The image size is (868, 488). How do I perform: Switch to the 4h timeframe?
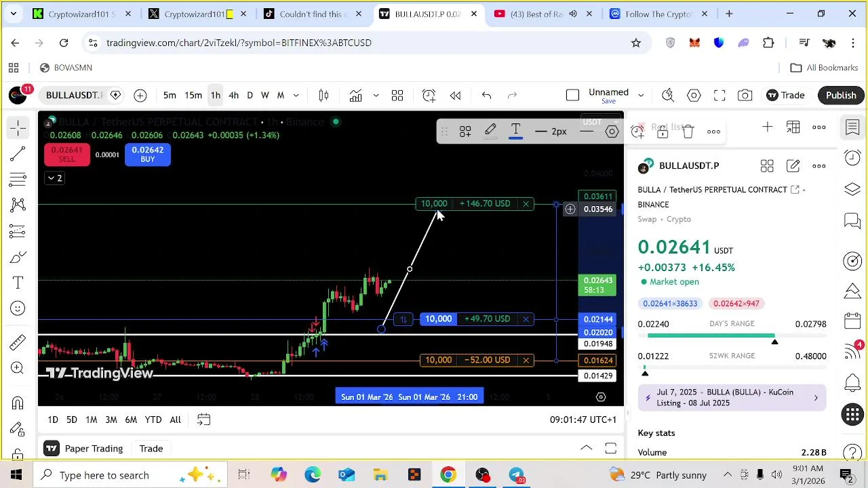[x=233, y=96]
